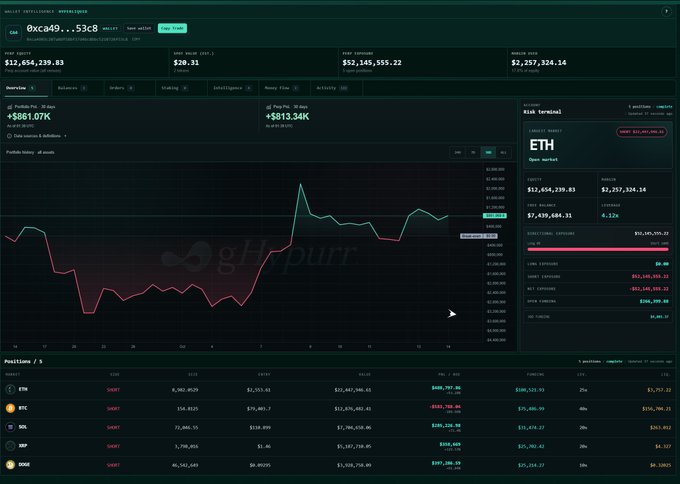
Task: Select the 7D chart range
Action: (x=473, y=153)
